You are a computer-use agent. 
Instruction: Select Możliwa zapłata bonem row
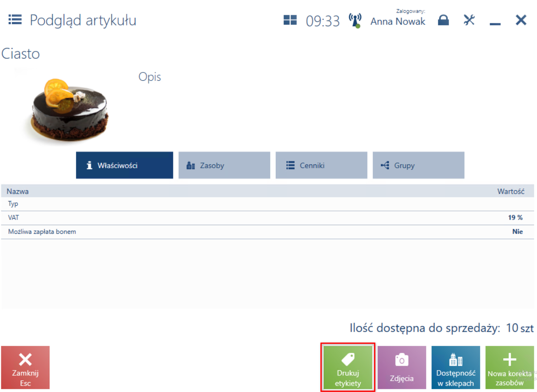(267, 232)
